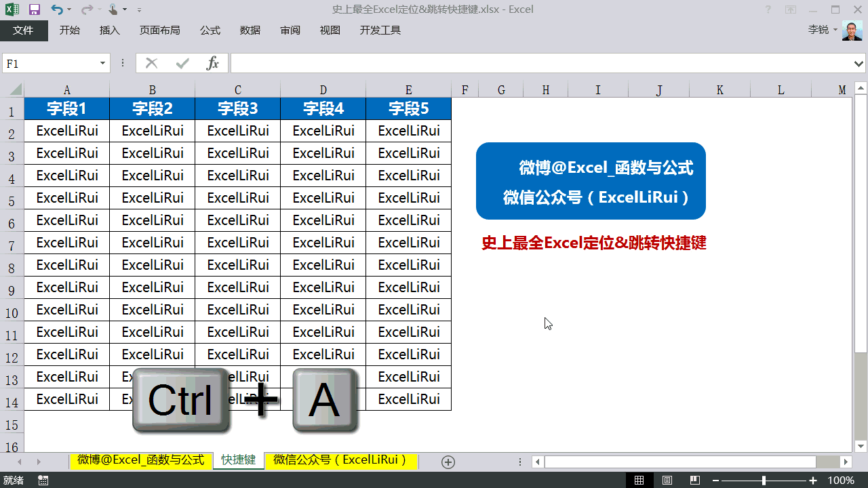Click red text 史上最全Excel定位&跳转快捷键
The height and width of the screenshot is (488, 868).
[594, 243]
